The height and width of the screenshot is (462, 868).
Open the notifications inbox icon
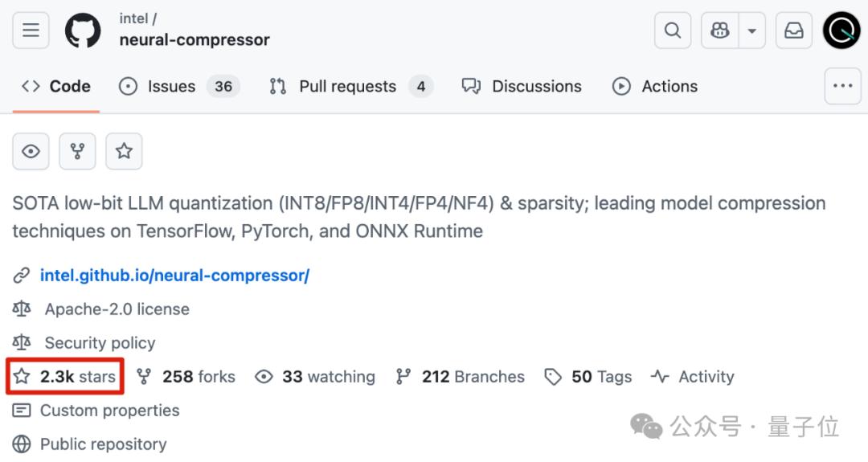[794, 31]
